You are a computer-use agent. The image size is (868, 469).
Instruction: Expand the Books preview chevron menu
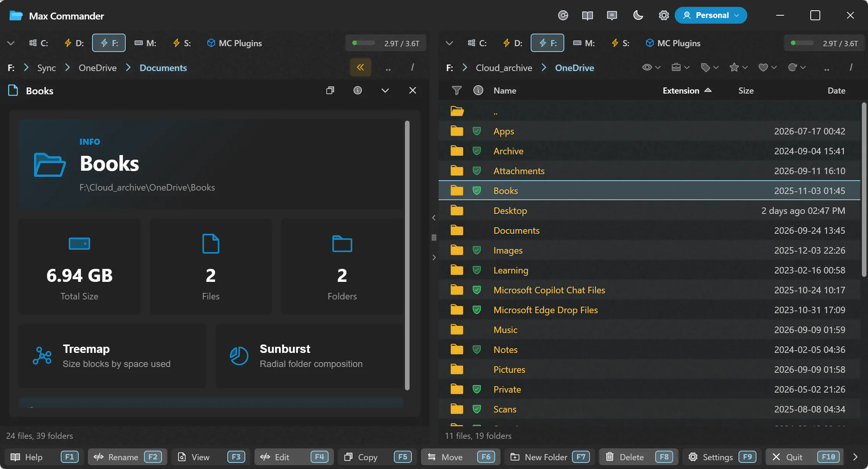[x=385, y=91]
